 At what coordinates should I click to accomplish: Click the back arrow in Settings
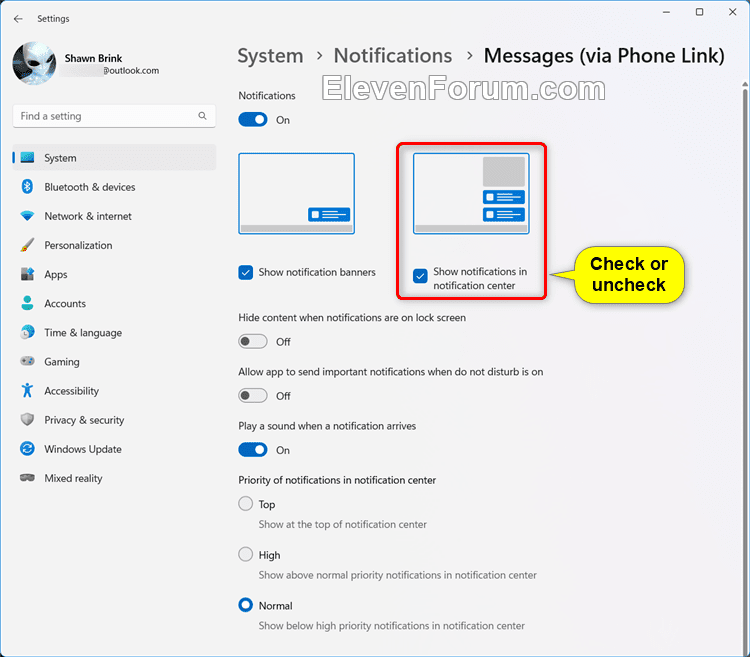[18, 19]
